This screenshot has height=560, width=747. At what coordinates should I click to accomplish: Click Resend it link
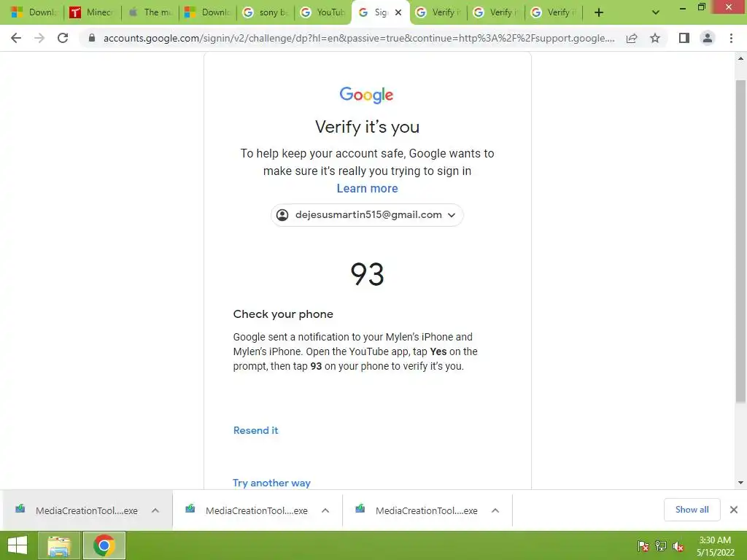[255, 430]
